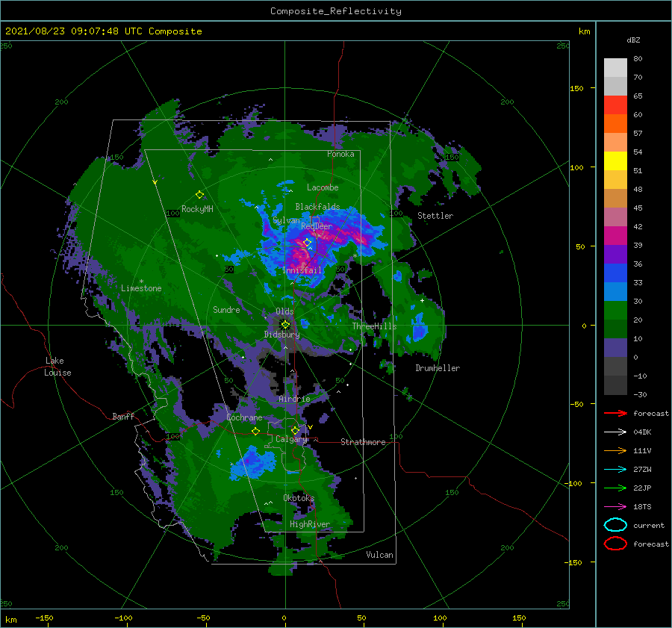Click the Lake Louise label on the map

tap(57, 367)
